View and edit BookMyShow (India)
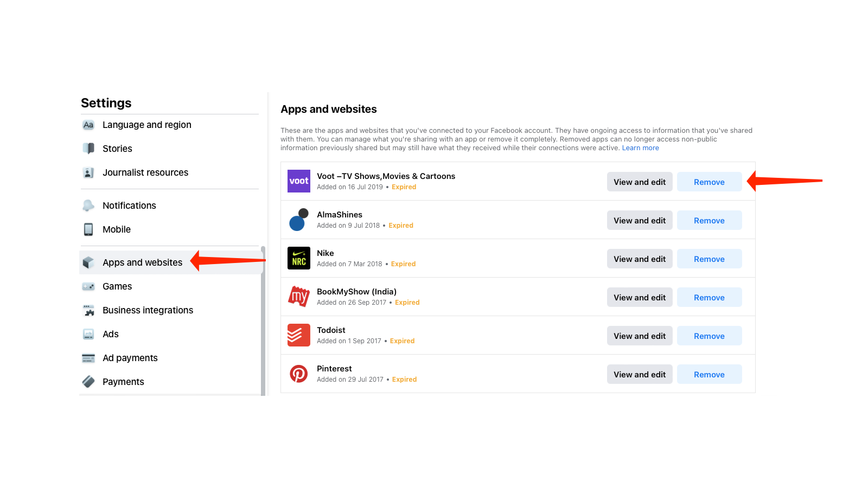This screenshot has height=488, width=868. tap(640, 297)
